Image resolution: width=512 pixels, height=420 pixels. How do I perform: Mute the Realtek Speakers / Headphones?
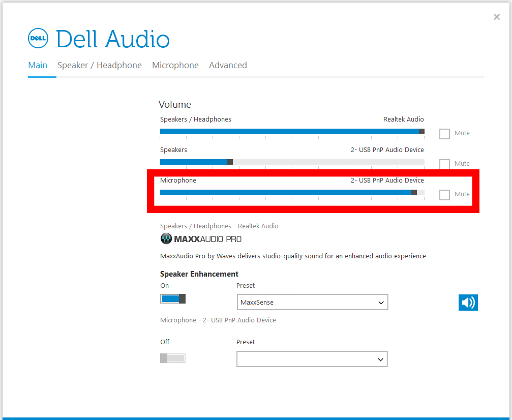tap(444, 134)
